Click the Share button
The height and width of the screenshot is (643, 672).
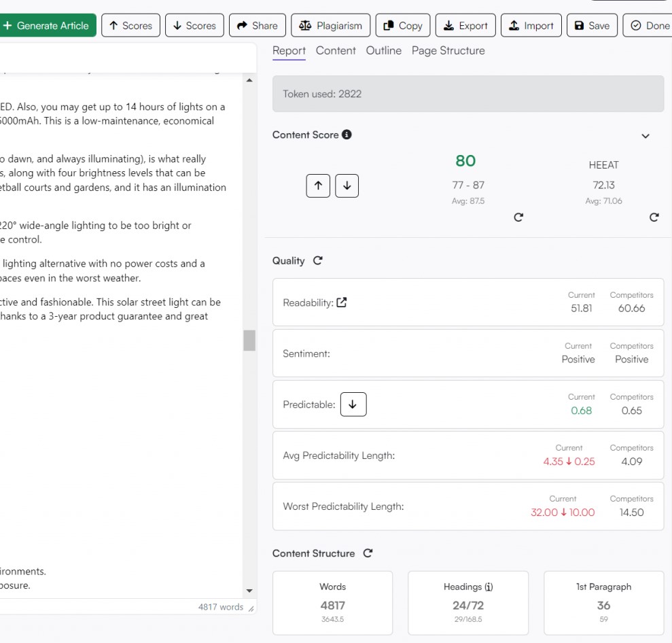tap(257, 26)
